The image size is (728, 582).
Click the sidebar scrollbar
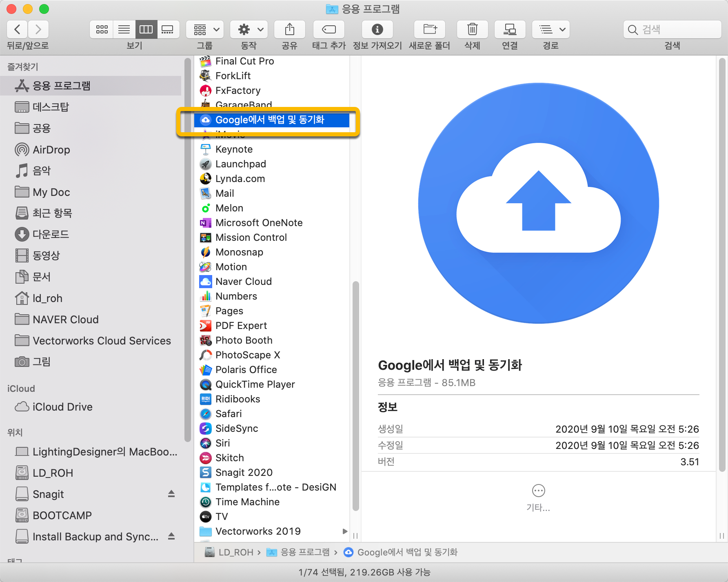[188, 250]
